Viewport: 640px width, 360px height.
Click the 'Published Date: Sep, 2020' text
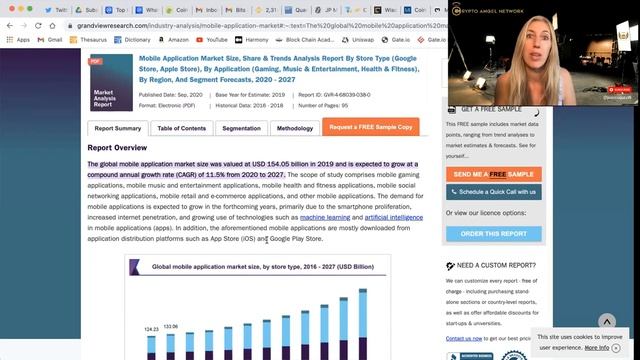click(x=171, y=95)
